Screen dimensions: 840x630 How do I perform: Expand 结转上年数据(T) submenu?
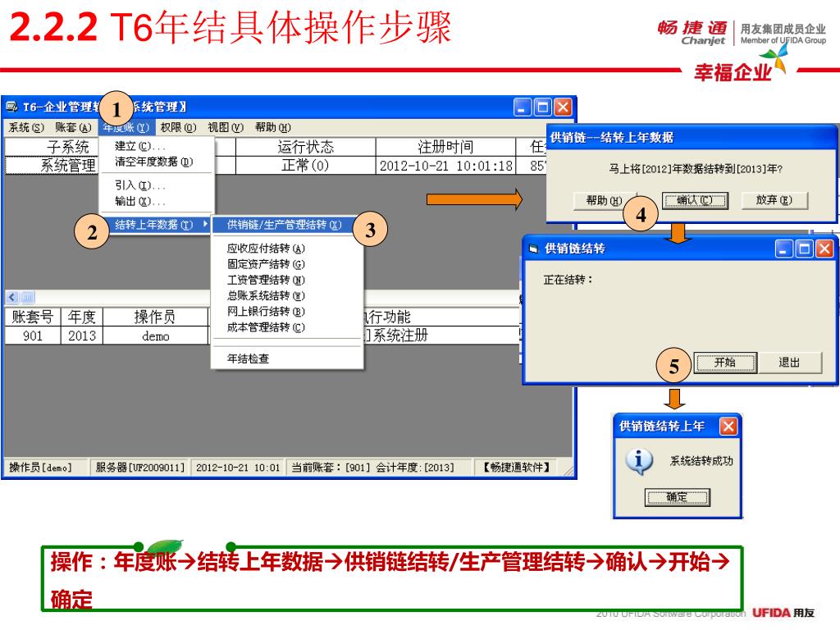(x=157, y=225)
